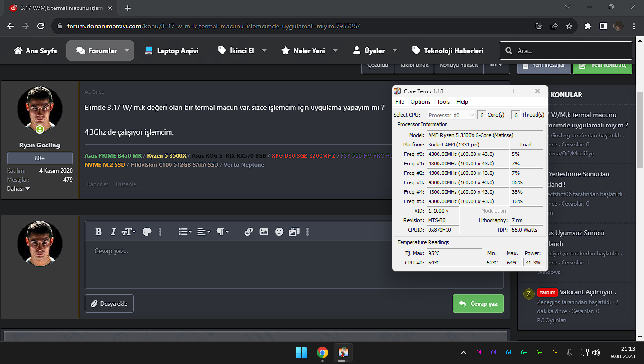
Task: Expand Üyeler menu arrow
Action: pos(394,51)
